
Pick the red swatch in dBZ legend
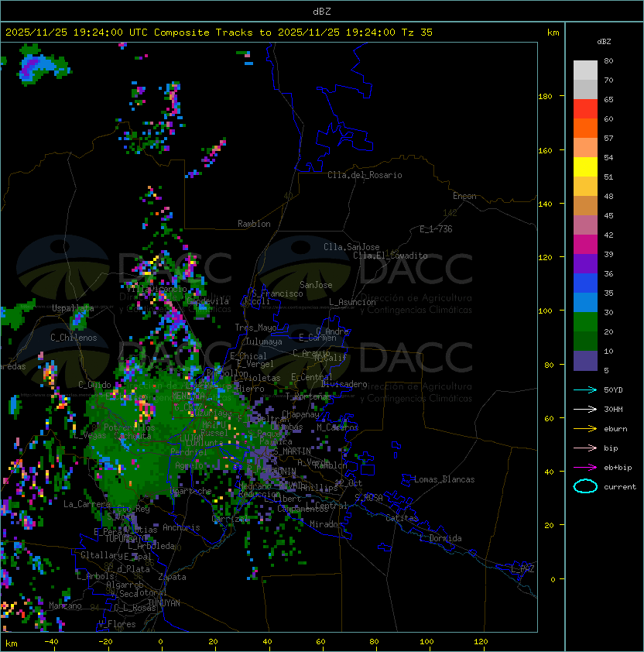tap(585, 109)
